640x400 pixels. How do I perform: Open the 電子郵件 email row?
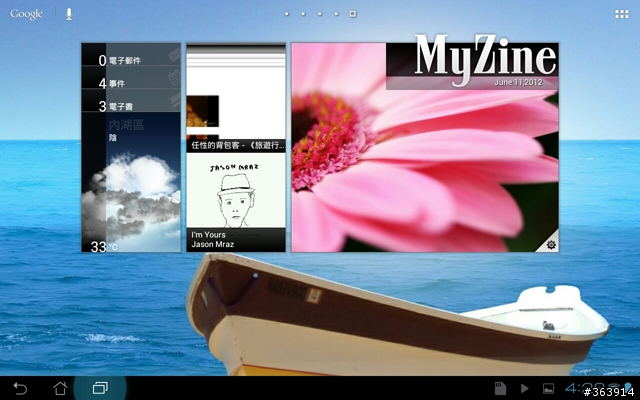pyautogui.click(x=131, y=55)
